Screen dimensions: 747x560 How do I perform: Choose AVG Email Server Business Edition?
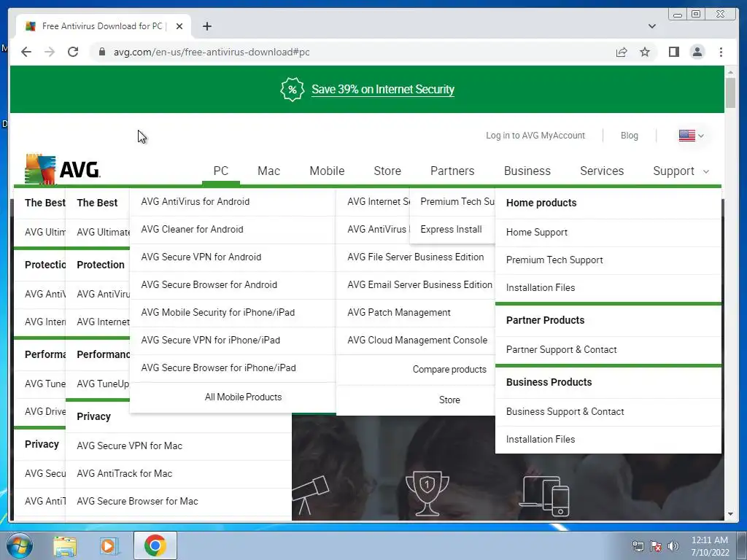pyautogui.click(x=419, y=285)
